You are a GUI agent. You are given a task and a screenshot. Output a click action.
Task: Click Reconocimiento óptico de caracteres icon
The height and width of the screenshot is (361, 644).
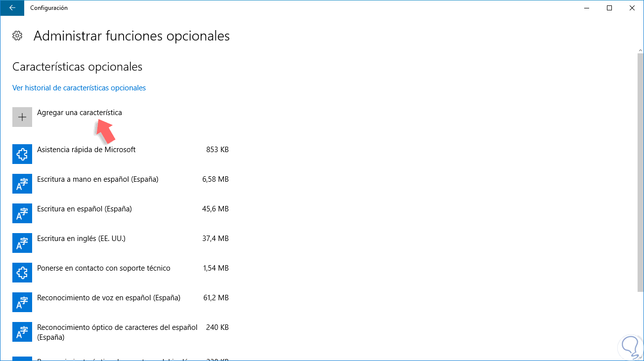pos(22,332)
